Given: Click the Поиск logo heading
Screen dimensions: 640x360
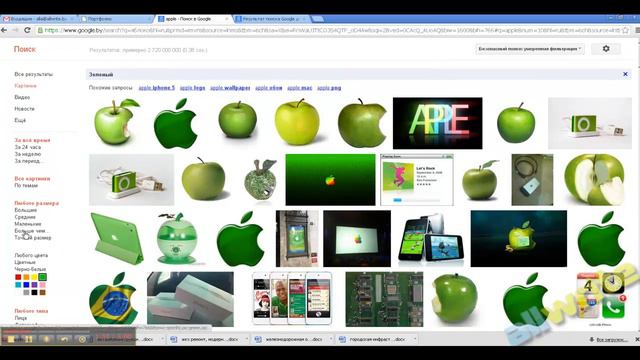Looking at the screenshot, I should point(25,49).
